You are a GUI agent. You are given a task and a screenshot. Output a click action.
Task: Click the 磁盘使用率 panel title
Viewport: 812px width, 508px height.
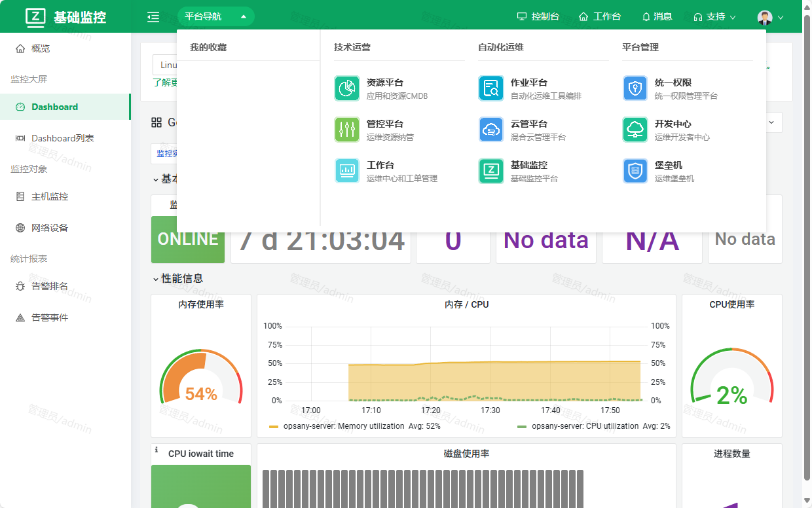pyautogui.click(x=466, y=454)
